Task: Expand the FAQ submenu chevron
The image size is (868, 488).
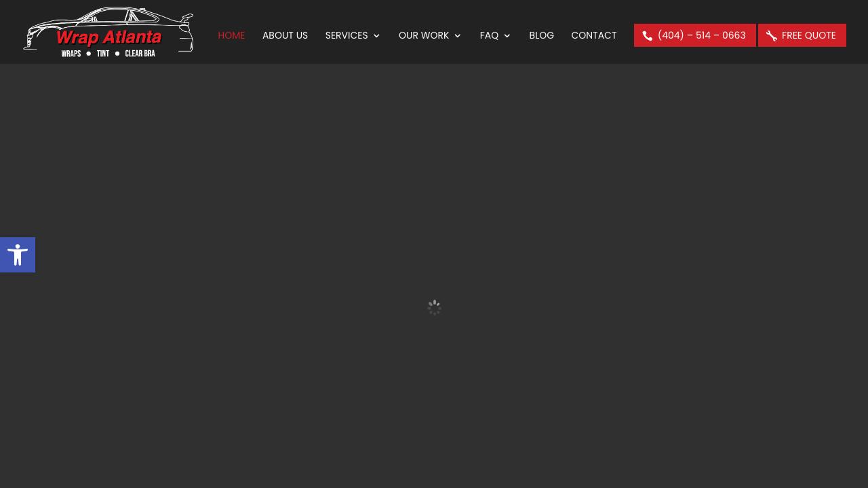Action: 507,36
